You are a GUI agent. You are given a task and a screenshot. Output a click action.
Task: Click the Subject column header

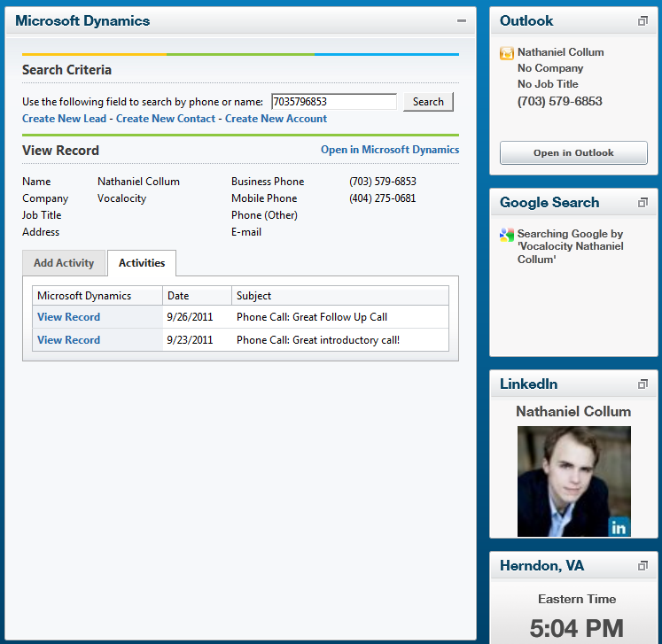(x=340, y=295)
